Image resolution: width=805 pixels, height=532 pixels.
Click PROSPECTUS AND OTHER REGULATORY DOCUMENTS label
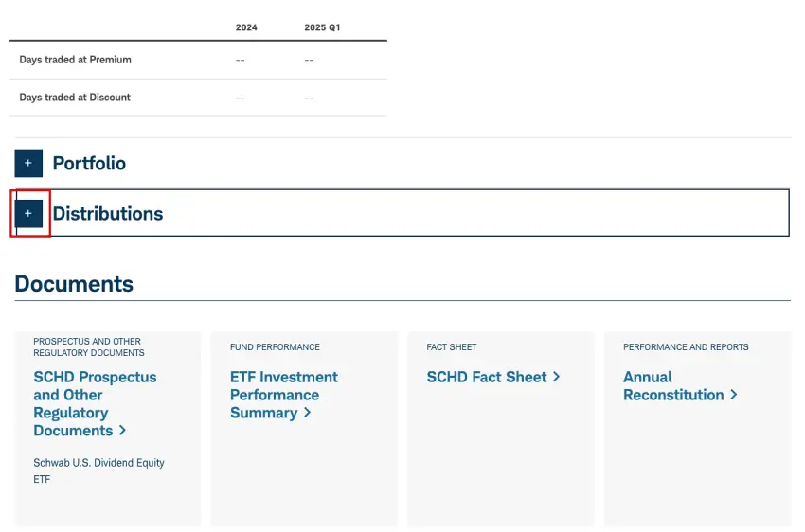pyautogui.click(x=89, y=347)
